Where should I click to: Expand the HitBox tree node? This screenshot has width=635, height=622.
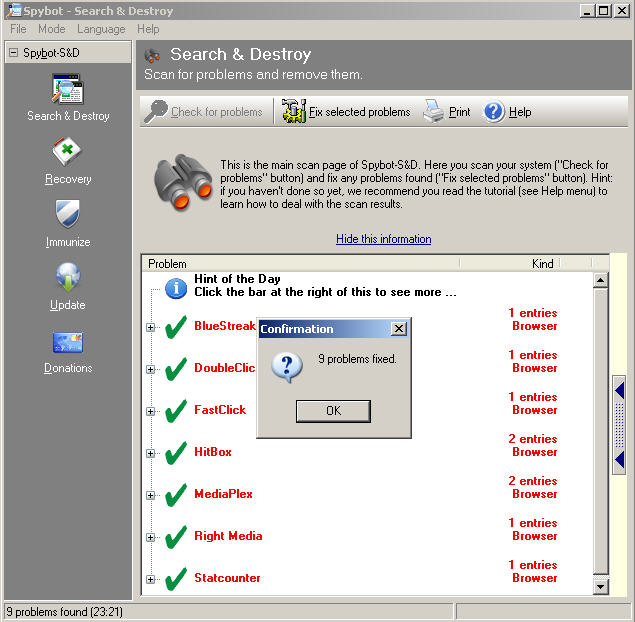pyautogui.click(x=151, y=453)
